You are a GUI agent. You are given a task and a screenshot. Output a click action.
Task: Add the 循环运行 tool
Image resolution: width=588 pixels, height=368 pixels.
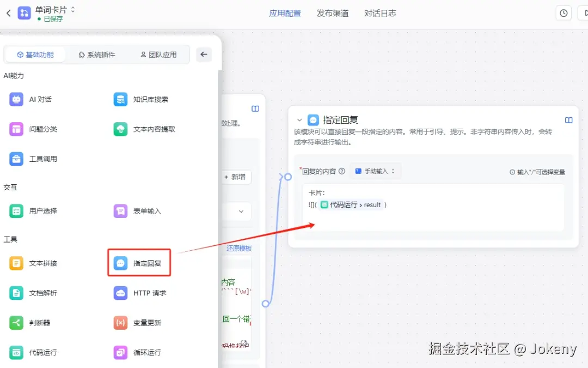click(137, 352)
